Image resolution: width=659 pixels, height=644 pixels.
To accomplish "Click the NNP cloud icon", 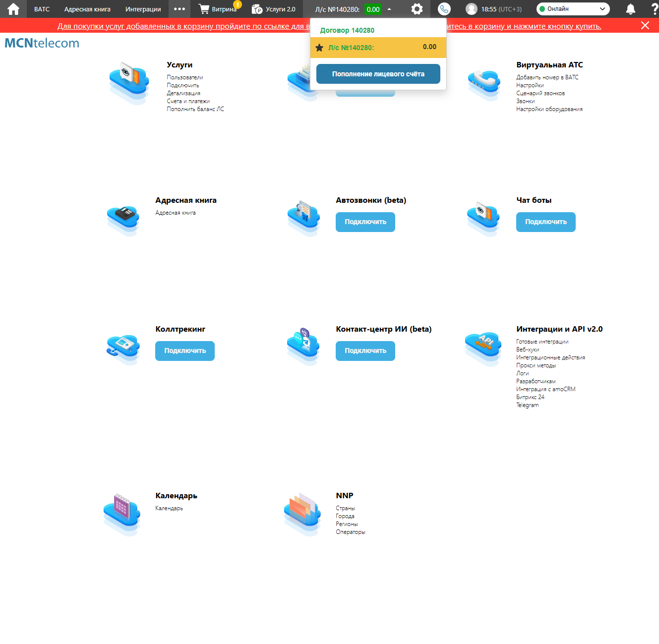I will (302, 515).
